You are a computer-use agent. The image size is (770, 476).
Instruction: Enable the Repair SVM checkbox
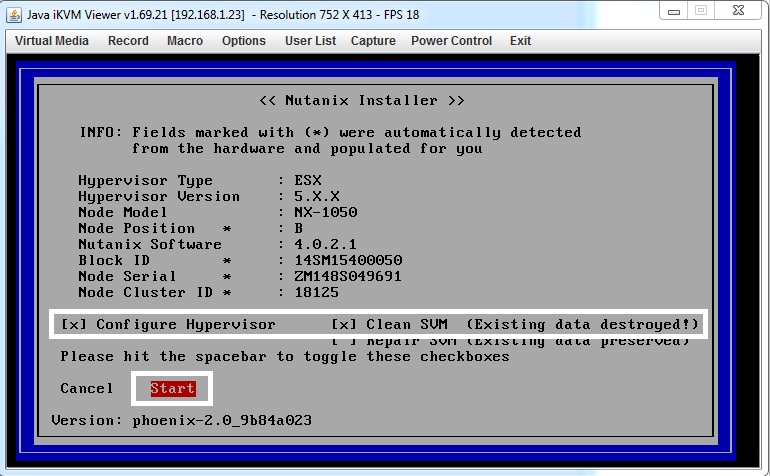tap(343, 342)
